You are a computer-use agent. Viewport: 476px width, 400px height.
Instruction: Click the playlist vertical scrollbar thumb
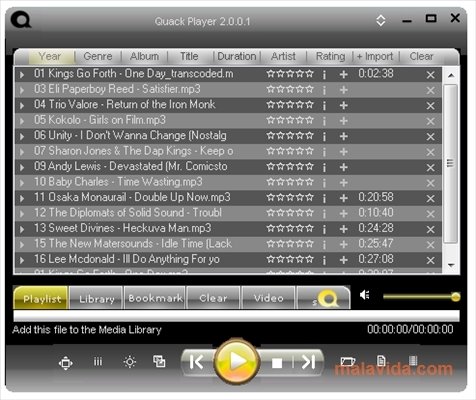451,163
